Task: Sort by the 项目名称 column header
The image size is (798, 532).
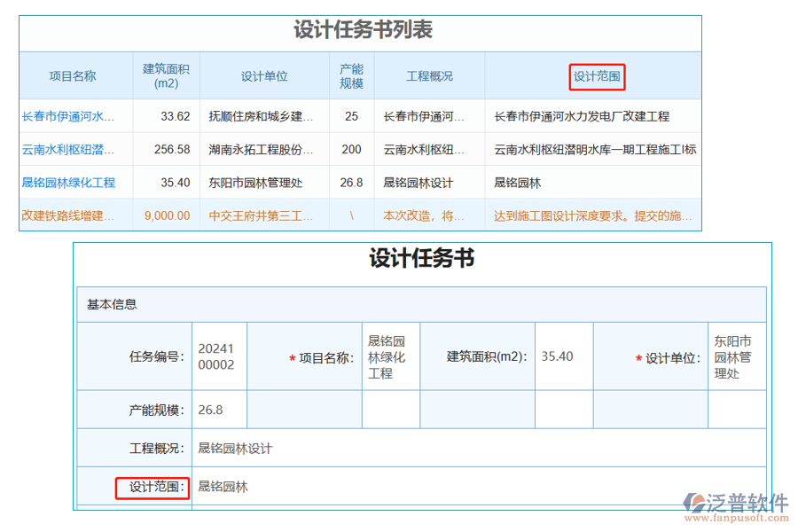Action: [x=74, y=76]
